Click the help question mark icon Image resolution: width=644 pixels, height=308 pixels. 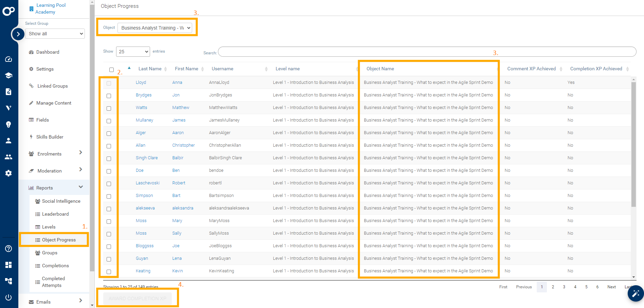(x=8, y=249)
